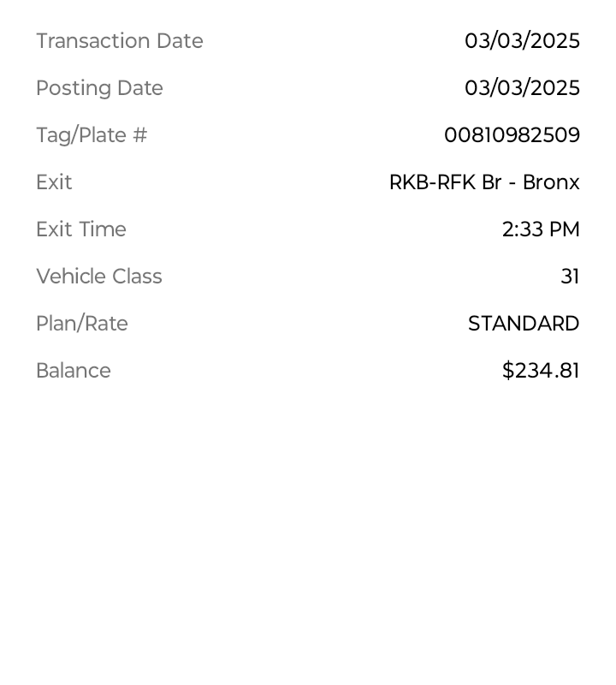Click the Exit Time label

[x=81, y=229]
